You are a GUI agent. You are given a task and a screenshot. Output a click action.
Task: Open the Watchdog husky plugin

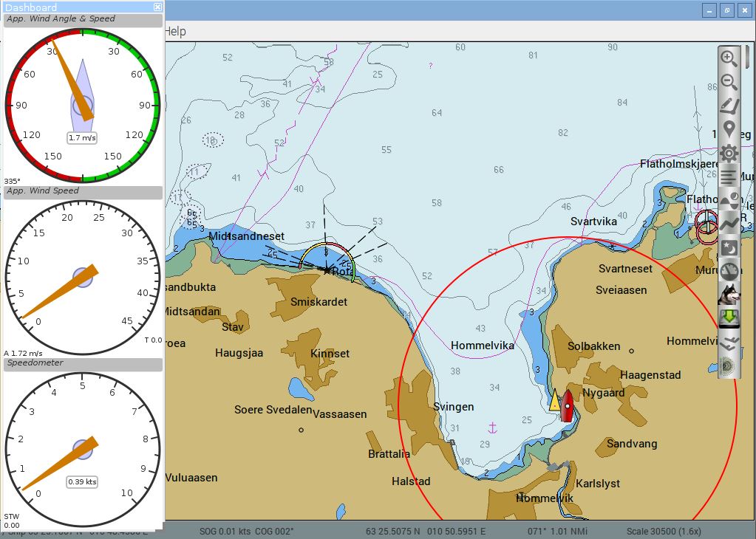729,295
